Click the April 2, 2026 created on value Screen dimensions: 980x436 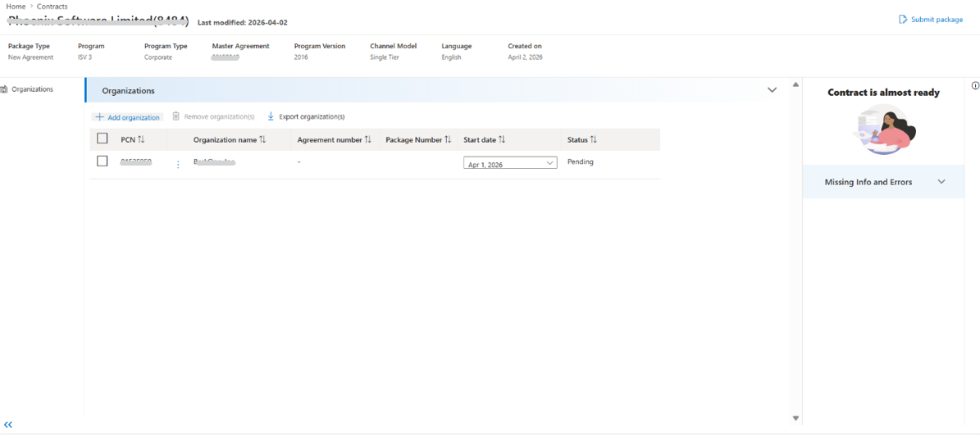coord(526,57)
